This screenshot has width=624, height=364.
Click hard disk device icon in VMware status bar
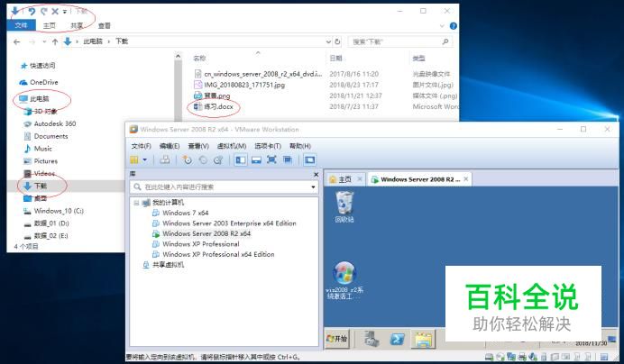click(x=489, y=357)
